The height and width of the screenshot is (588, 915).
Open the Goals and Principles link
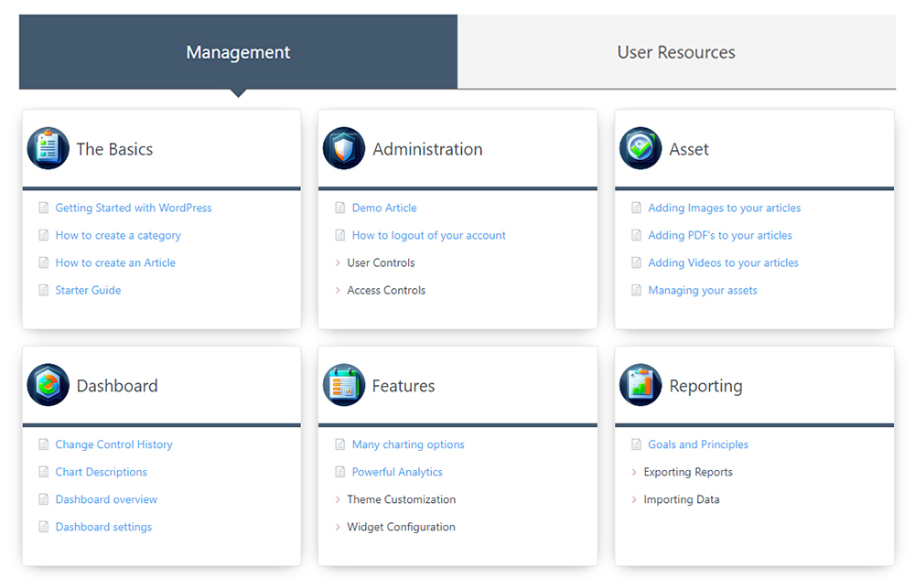pyautogui.click(x=698, y=444)
